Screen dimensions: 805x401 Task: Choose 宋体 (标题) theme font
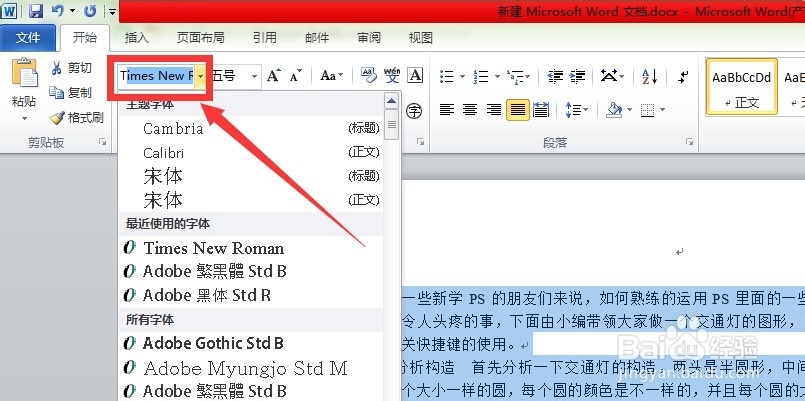251,176
